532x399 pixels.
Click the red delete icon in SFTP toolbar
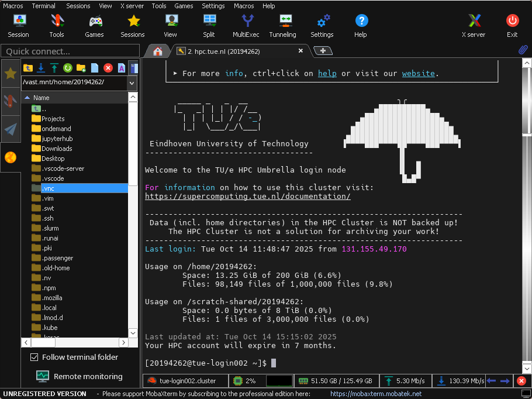(108, 68)
